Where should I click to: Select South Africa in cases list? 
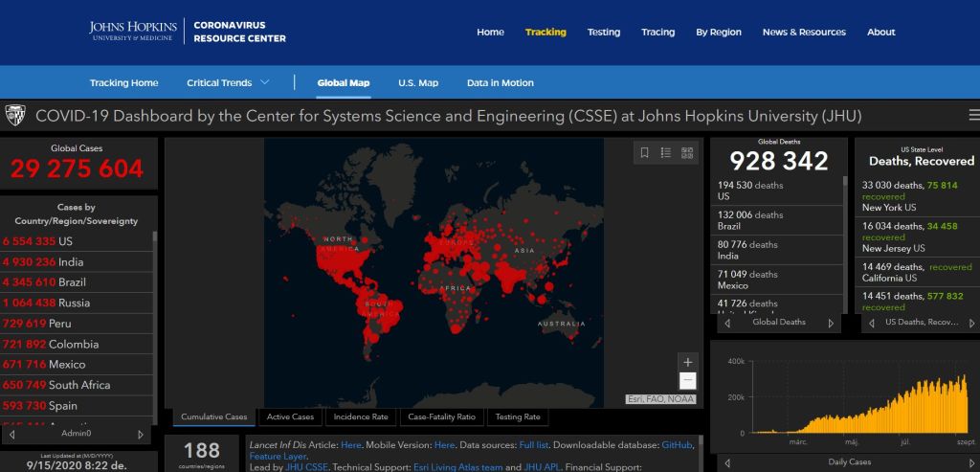point(77,385)
